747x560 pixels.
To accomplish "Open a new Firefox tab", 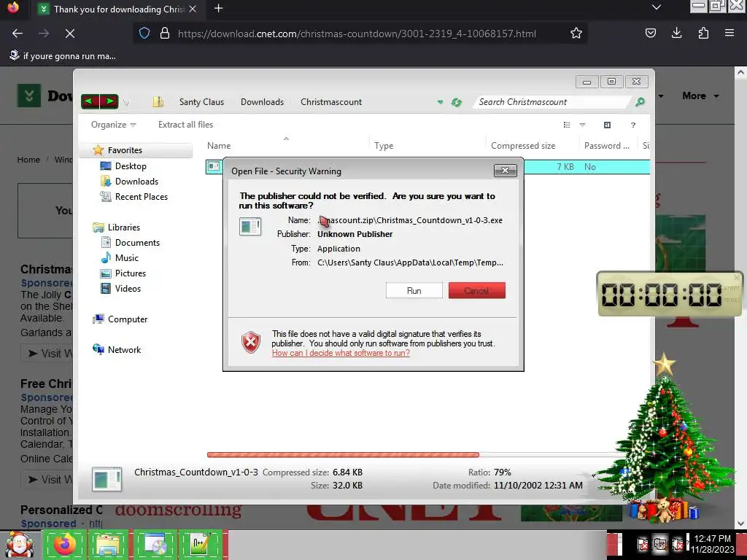I will coord(218,9).
